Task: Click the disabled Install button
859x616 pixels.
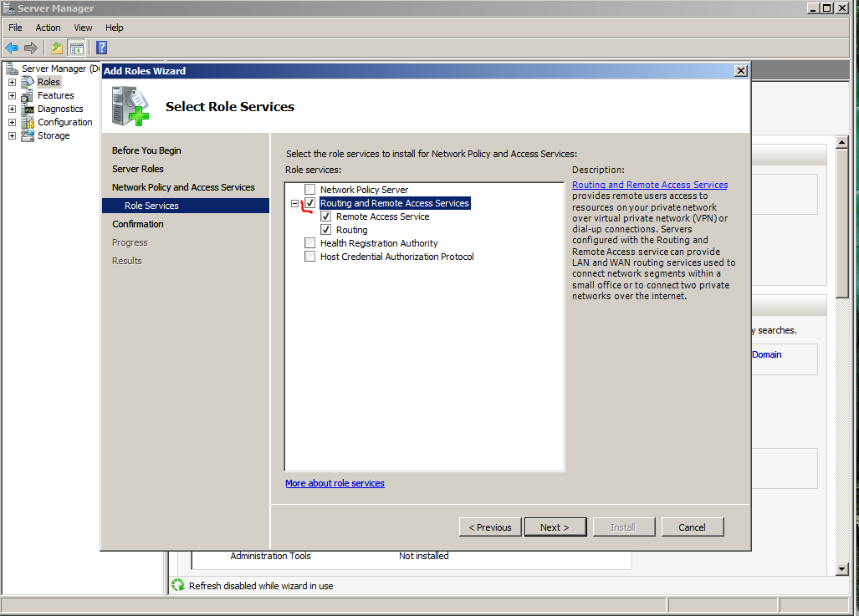Action: tap(624, 527)
